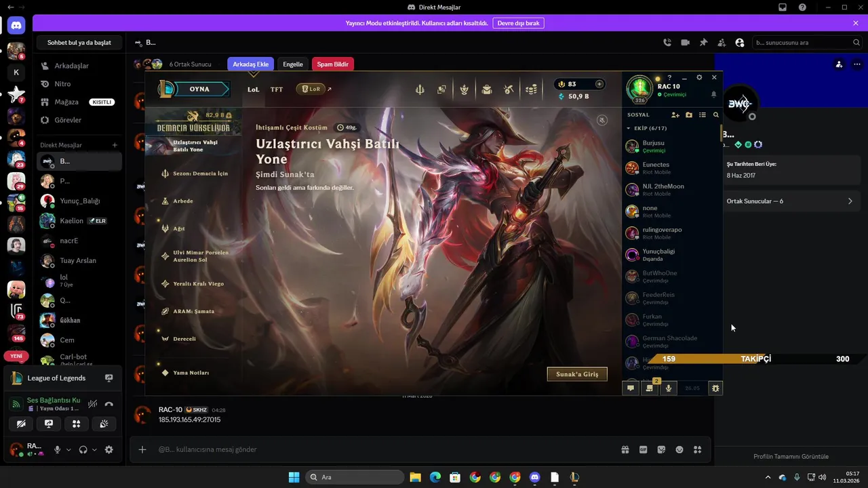Add friends to DM in Discord

point(722,43)
